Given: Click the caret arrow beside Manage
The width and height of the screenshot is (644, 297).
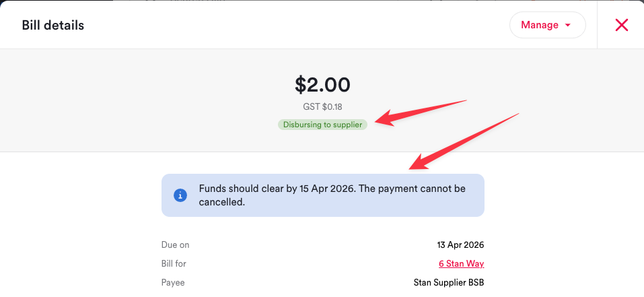Looking at the screenshot, I should [567, 26].
